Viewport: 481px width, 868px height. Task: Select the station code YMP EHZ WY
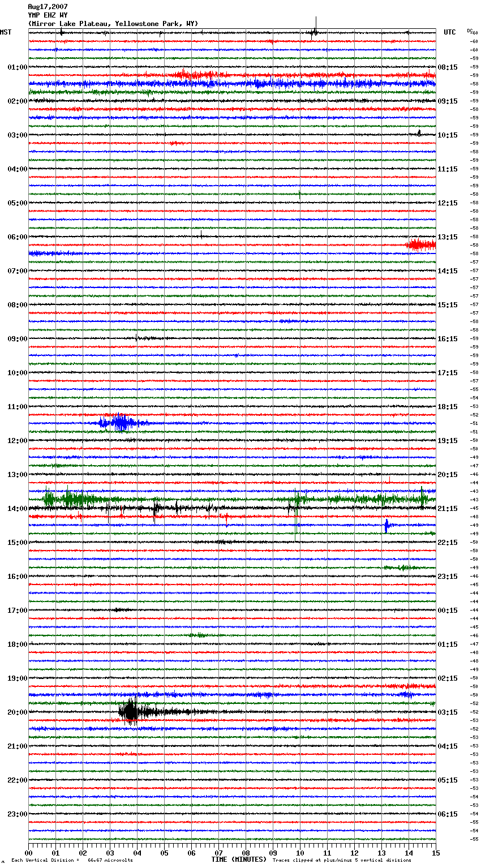coord(48,15)
